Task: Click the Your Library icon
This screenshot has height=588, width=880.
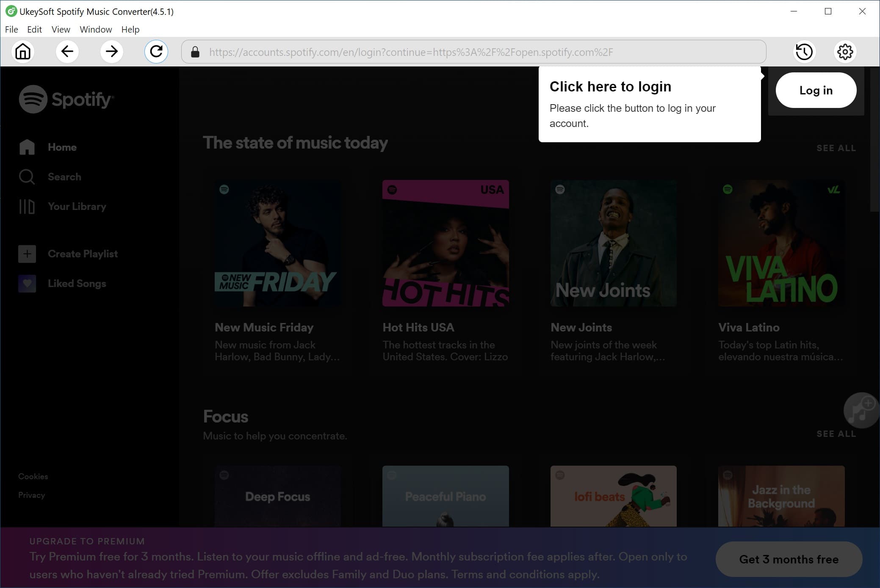Action: pyautogui.click(x=25, y=206)
